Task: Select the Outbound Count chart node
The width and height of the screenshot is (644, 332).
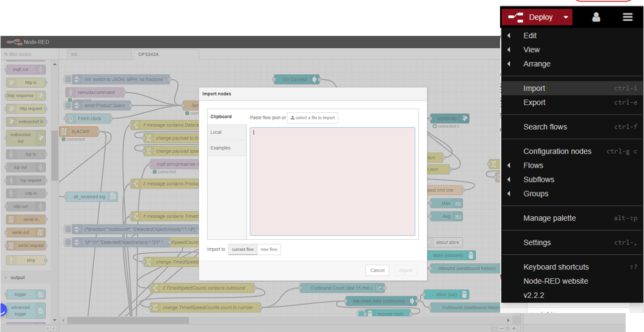Action: tap(343, 288)
